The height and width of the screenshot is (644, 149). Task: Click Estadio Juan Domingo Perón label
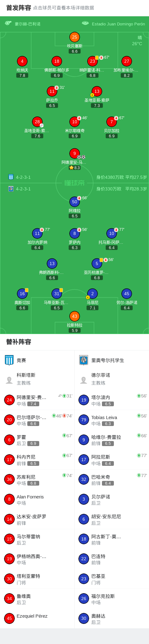point(118,24)
